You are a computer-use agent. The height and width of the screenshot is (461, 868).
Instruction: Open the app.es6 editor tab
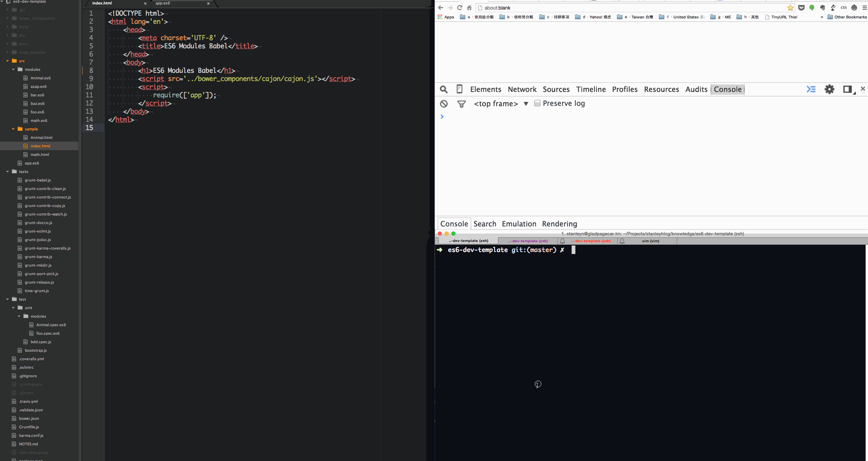pos(163,3)
